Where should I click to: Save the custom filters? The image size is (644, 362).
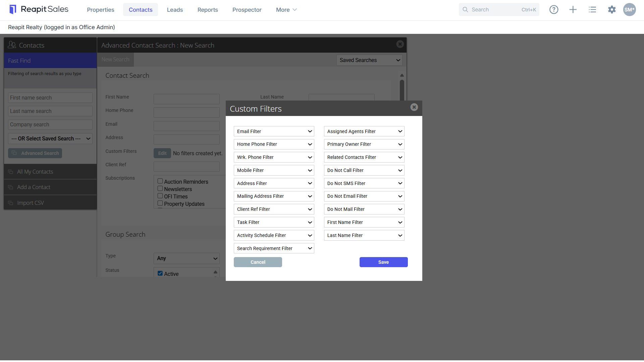tap(384, 262)
